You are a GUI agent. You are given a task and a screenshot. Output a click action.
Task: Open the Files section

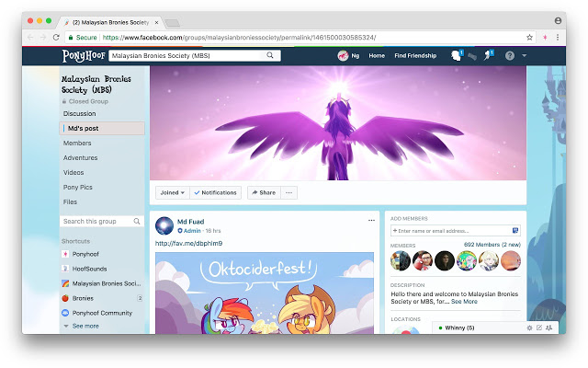pyautogui.click(x=70, y=201)
